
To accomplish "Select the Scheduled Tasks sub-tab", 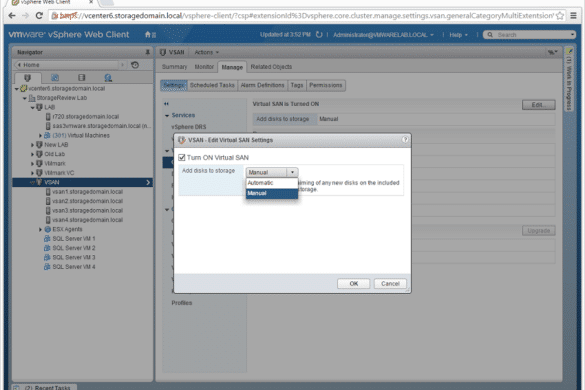I will [212, 85].
